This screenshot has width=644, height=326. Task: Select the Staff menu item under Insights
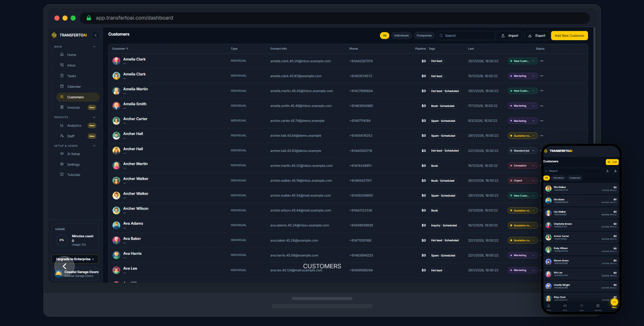click(x=71, y=136)
